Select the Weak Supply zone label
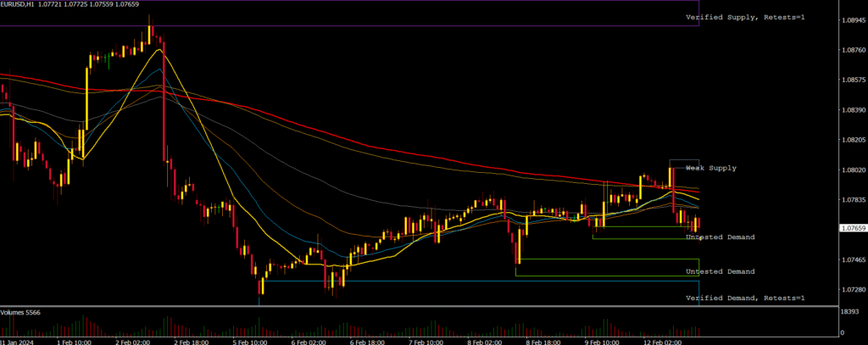Screen dimensions: 868x345 click(711, 169)
